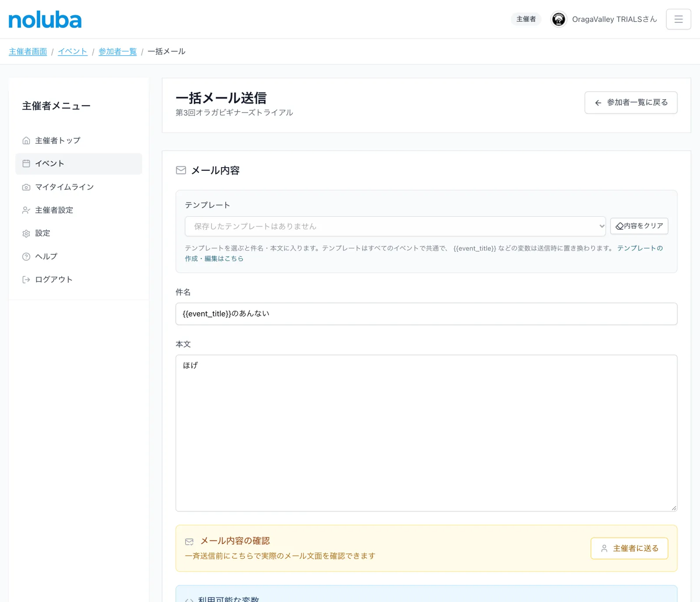Click ログアウト menu label
This screenshot has width=700, height=602.
54,279
